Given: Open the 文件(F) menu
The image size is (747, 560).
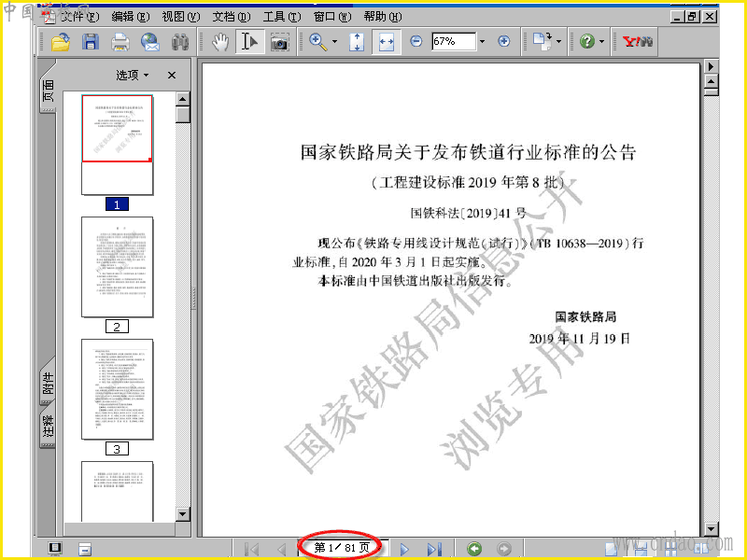Looking at the screenshot, I should (80, 17).
